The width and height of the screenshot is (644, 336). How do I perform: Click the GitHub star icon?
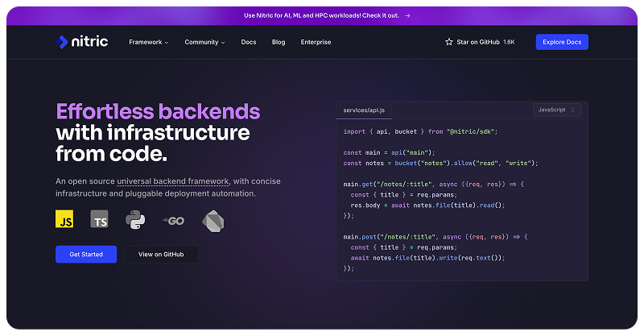coord(449,42)
